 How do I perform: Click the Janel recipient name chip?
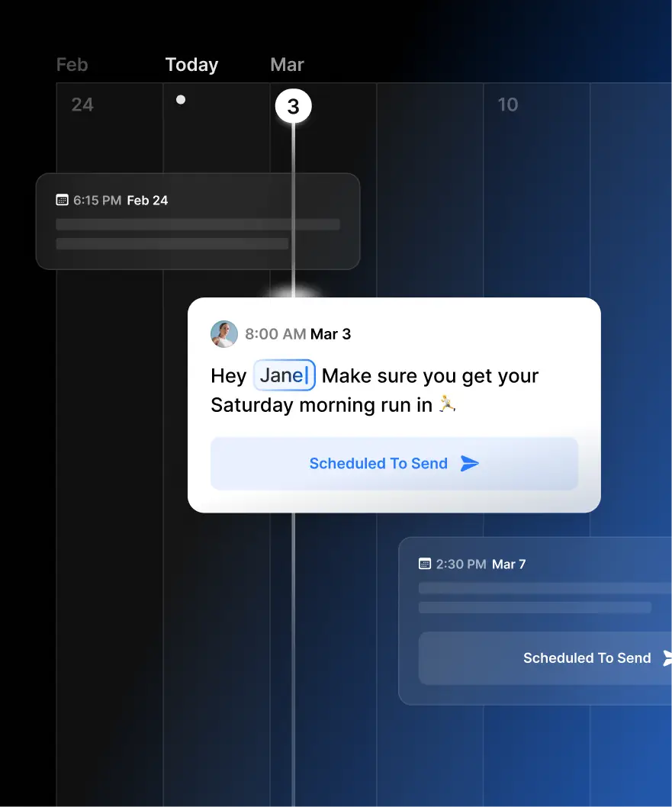click(x=284, y=375)
